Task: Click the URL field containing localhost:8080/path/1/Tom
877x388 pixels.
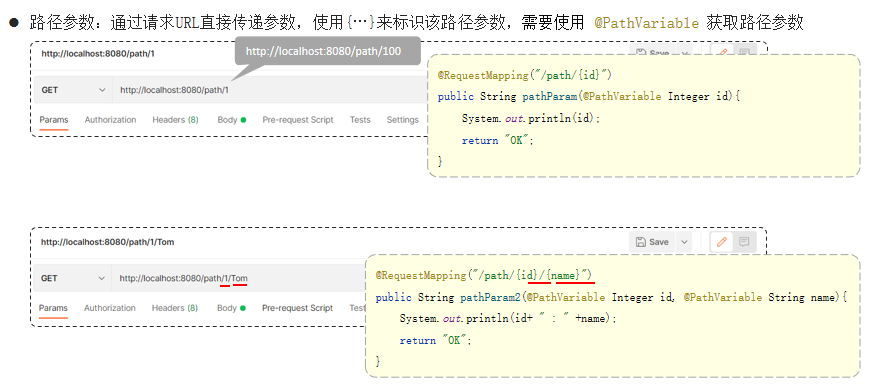Action: coord(239,278)
